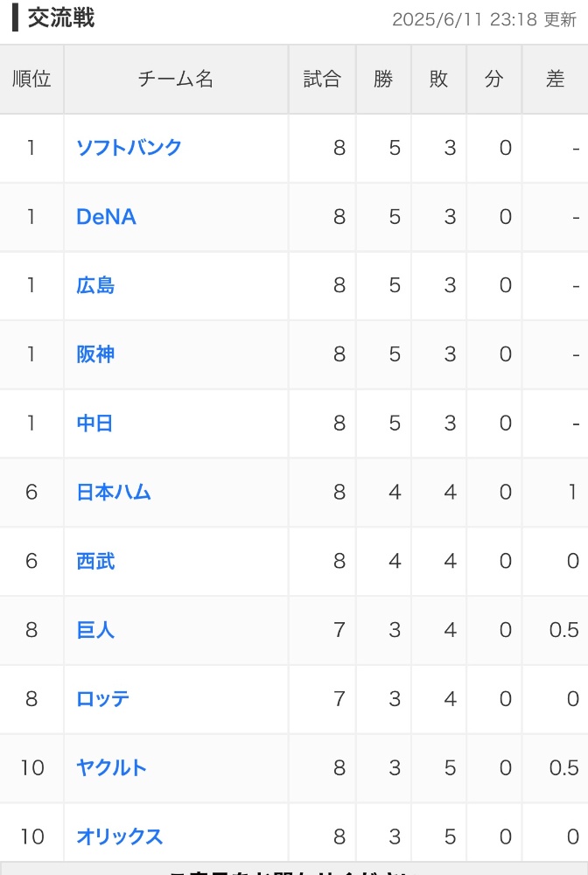Image resolution: width=588 pixels, height=875 pixels.
Task: Click the 勝 column header
Action: click(383, 80)
